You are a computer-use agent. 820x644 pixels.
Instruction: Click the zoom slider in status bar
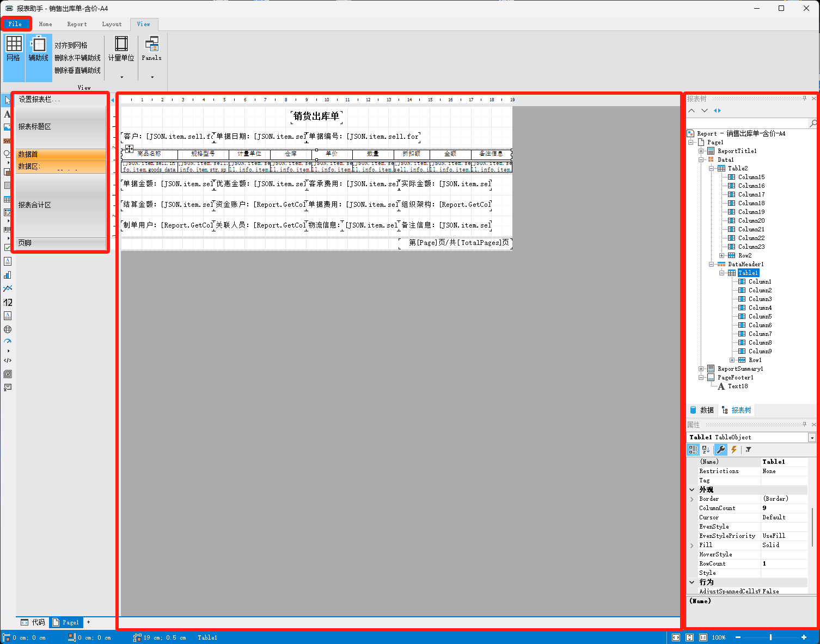click(770, 637)
